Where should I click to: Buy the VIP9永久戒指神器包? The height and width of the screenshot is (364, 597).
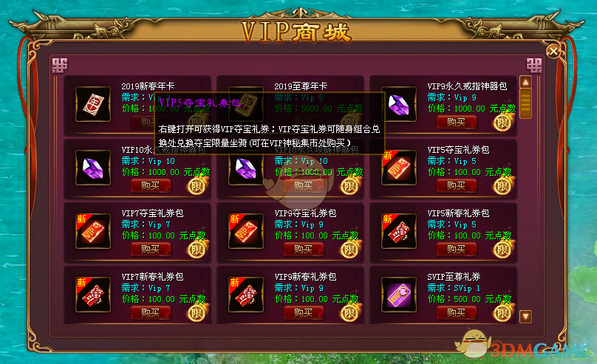click(456, 122)
